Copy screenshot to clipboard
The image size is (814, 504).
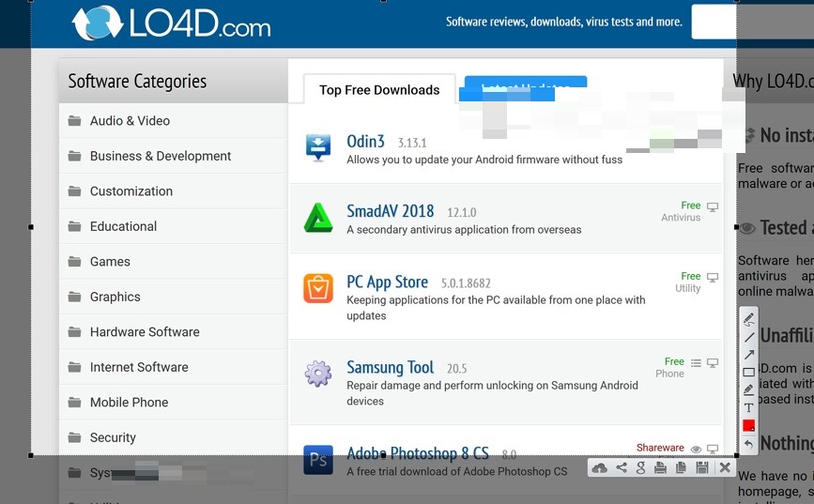pos(681,467)
